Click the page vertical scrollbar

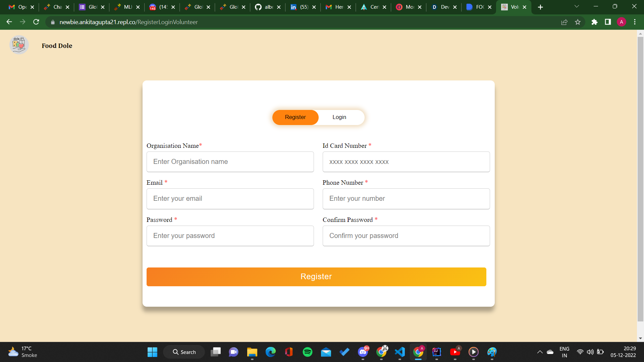[x=640, y=178]
